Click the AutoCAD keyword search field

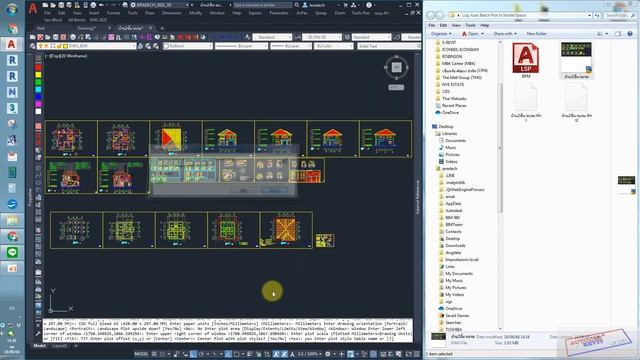point(263,5)
